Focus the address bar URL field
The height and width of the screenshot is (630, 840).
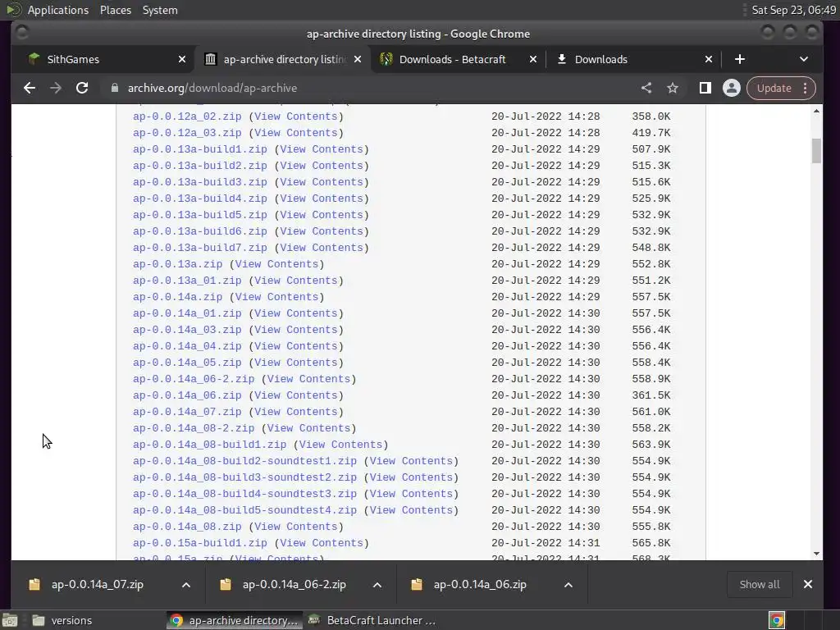370,88
